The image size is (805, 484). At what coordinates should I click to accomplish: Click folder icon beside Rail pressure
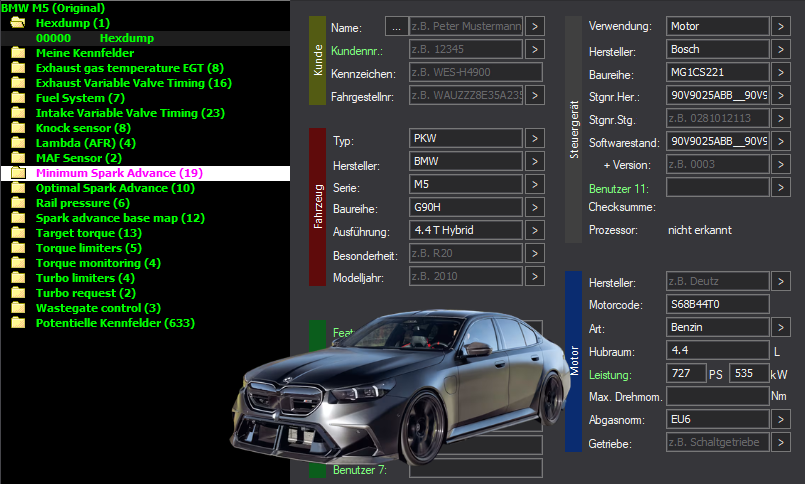point(18,203)
